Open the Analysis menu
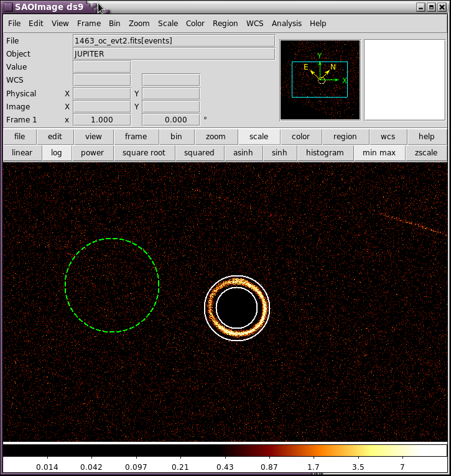The image size is (451, 476). (x=286, y=24)
